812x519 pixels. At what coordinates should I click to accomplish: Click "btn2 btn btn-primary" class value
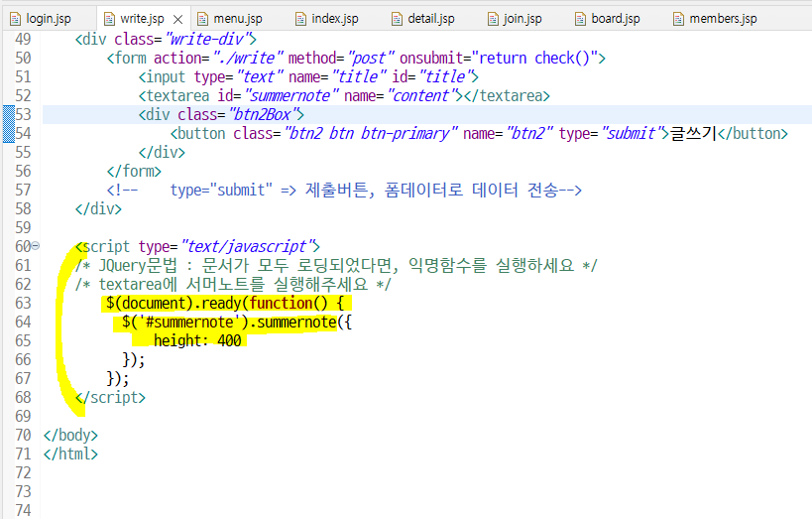[371, 133]
